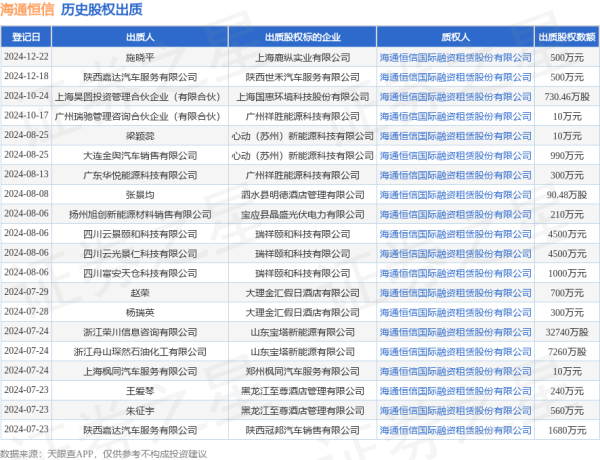This screenshot has height=460, width=600.
Task: Click the amount 990万元
Action: point(567,155)
